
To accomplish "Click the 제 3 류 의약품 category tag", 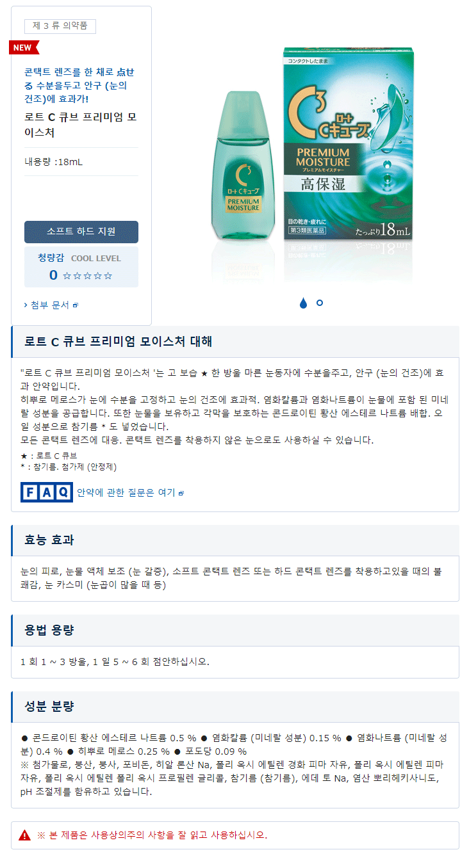I will [x=60, y=26].
